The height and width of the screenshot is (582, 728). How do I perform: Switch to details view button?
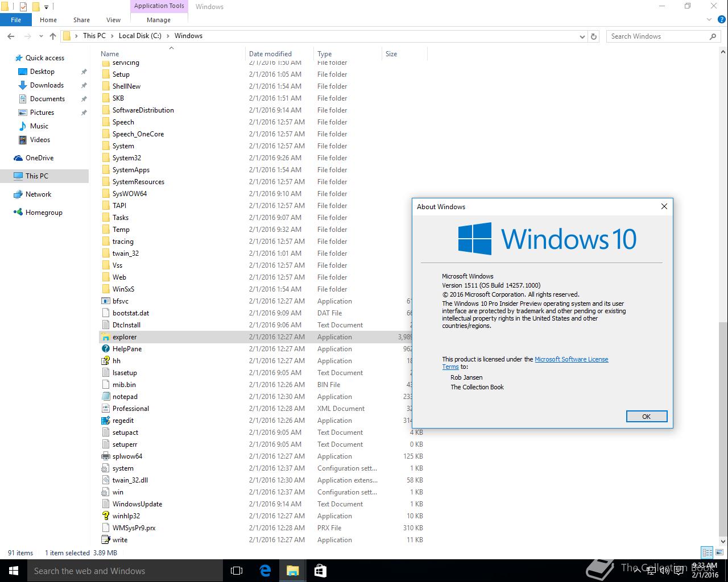tap(707, 552)
